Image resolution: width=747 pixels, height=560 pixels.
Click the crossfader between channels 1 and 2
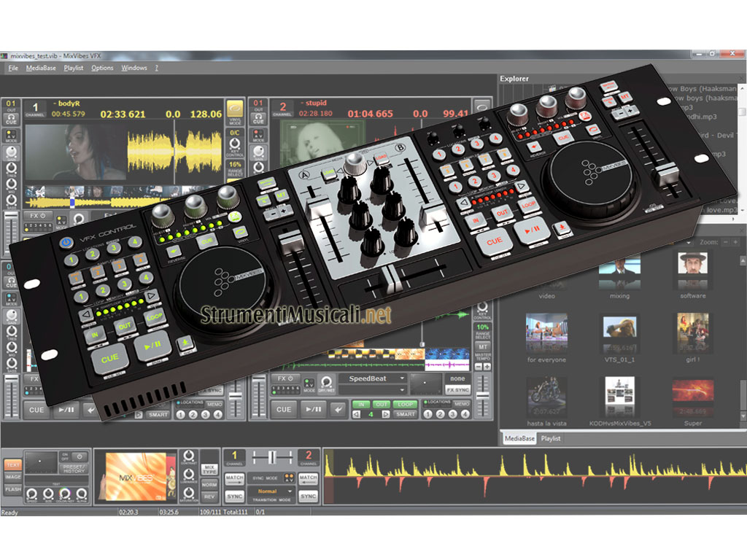(x=271, y=457)
